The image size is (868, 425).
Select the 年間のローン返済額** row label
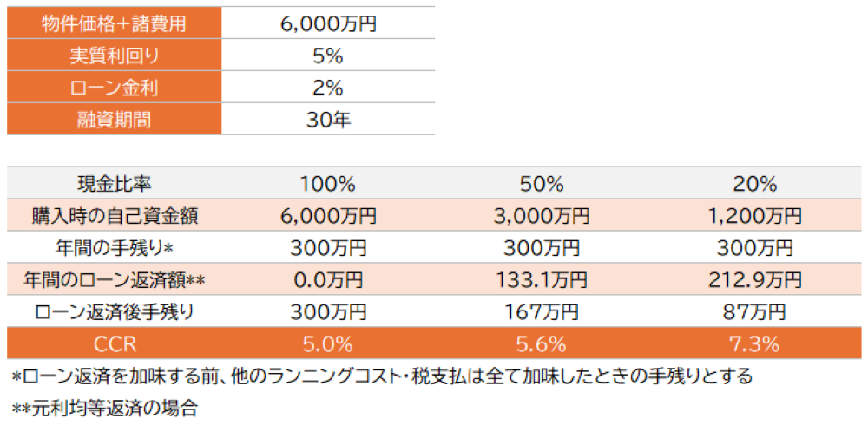click(x=115, y=280)
